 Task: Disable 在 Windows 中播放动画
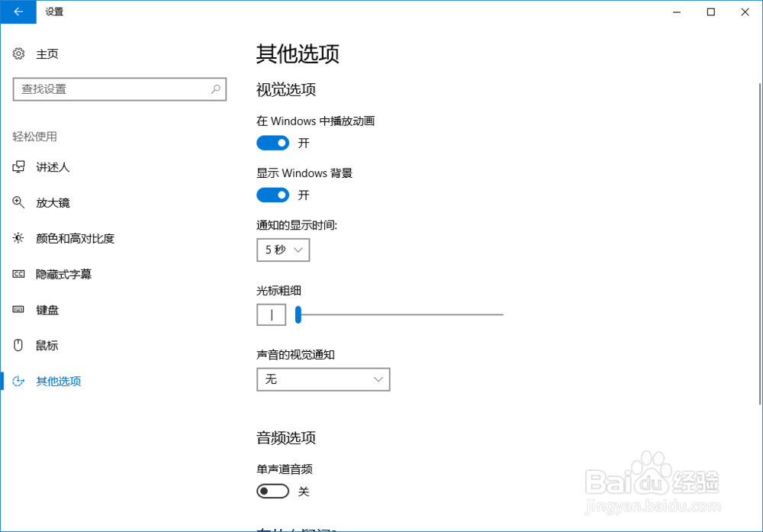coord(272,143)
